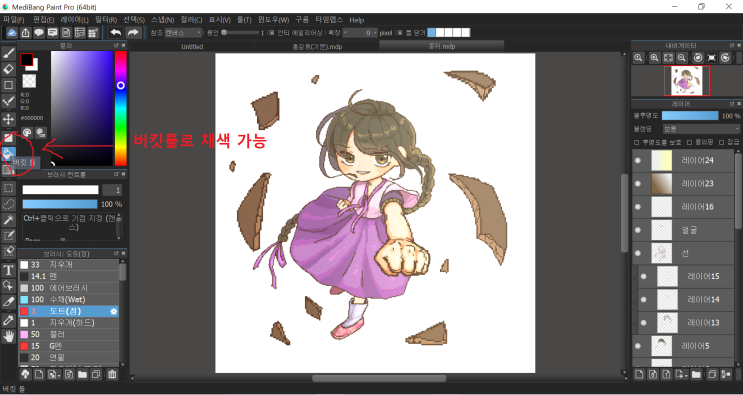Open the 윈도우(W) menu
The height and width of the screenshot is (395, 743).
pos(273,20)
